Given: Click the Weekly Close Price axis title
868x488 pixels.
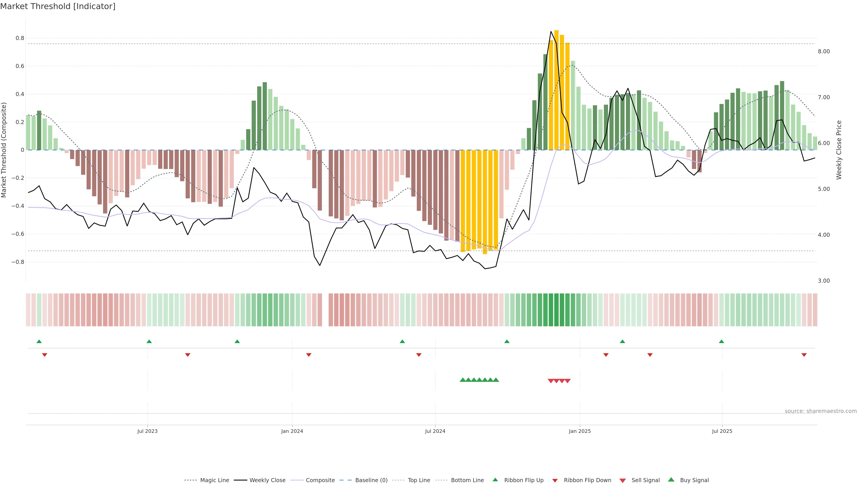Looking at the screenshot, I should click(x=839, y=150).
